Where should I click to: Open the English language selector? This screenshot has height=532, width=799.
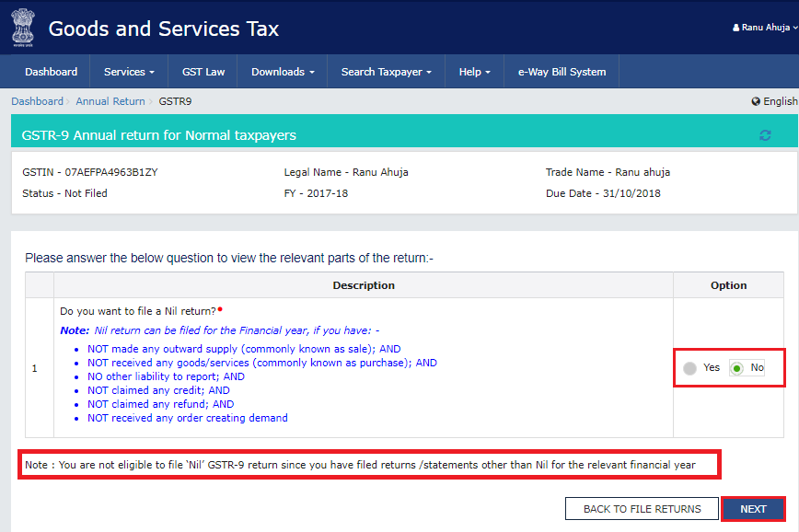pyautogui.click(x=774, y=101)
